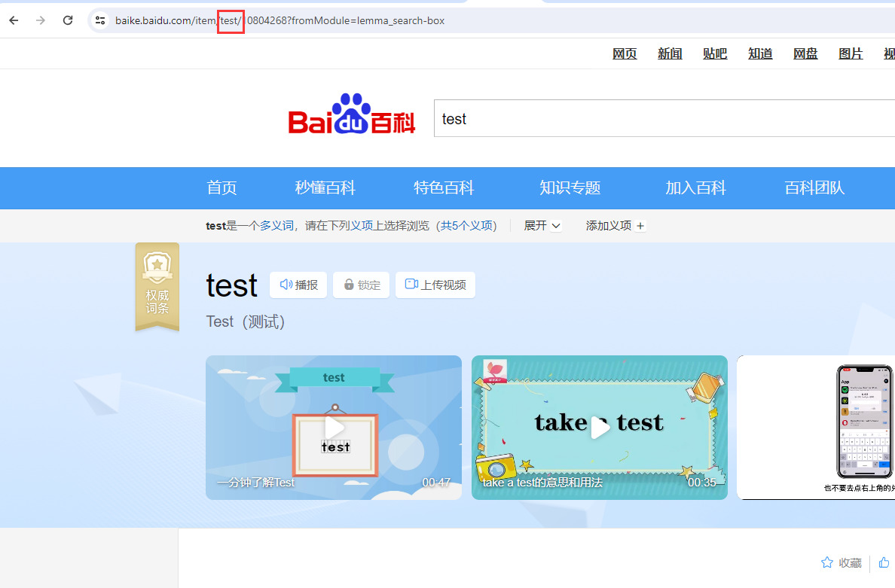Expand the 展开 meanings dropdown
Viewport: 895px width, 588px height.
(x=542, y=226)
